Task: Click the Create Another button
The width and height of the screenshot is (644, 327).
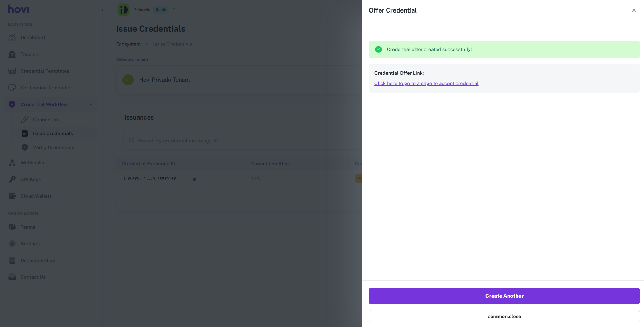Action: click(x=504, y=296)
